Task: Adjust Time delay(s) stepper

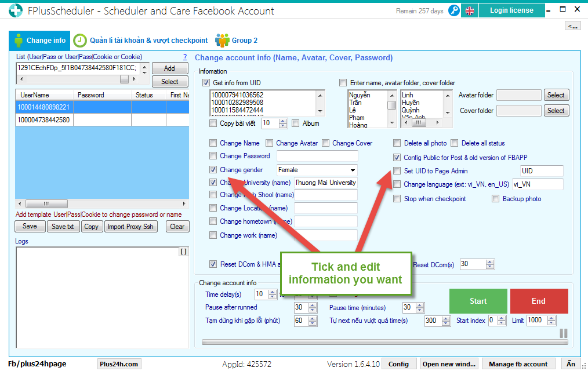Action: [x=273, y=294]
